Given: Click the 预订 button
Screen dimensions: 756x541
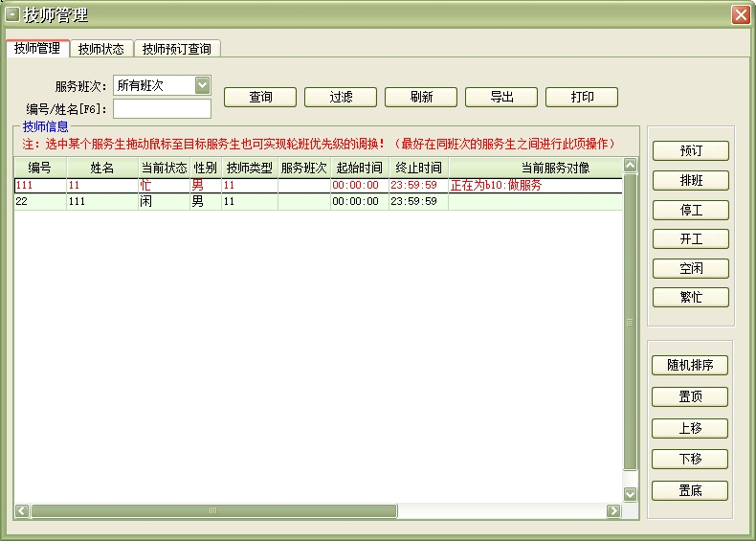Looking at the screenshot, I should pos(690,151).
